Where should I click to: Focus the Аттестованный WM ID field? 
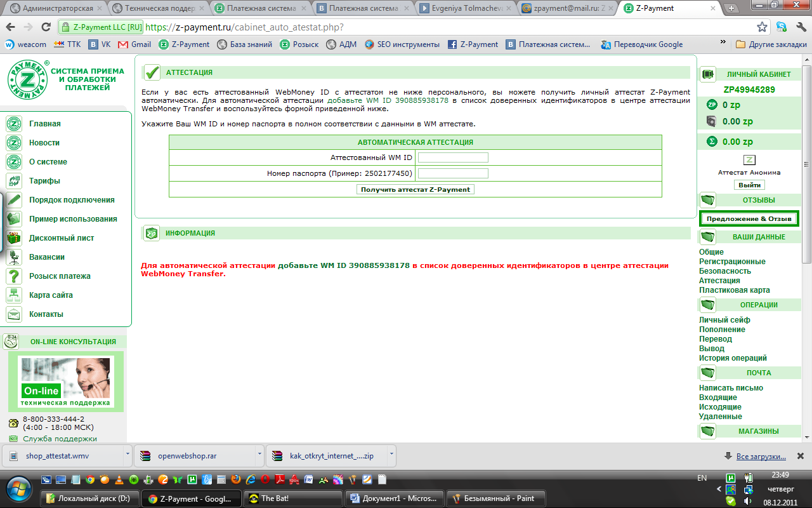453,157
